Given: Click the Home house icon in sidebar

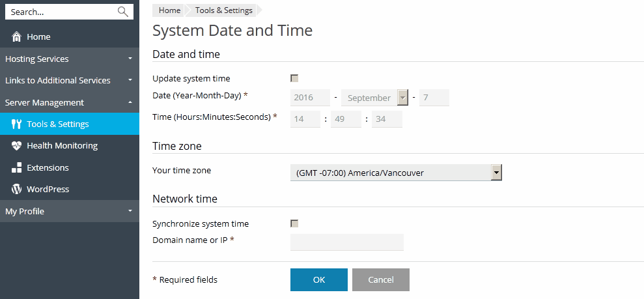Looking at the screenshot, I should tap(16, 37).
